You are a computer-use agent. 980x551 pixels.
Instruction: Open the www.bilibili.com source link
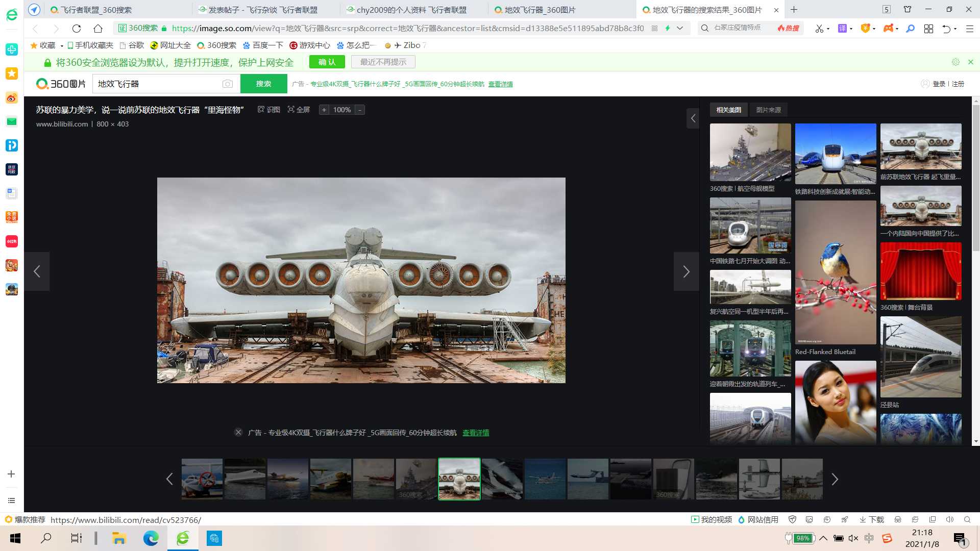[x=62, y=124]
